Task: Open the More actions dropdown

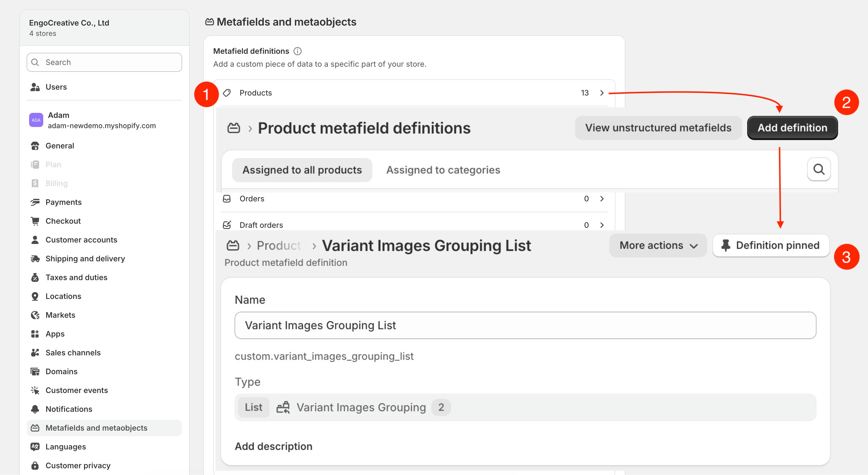Action: 658,245
